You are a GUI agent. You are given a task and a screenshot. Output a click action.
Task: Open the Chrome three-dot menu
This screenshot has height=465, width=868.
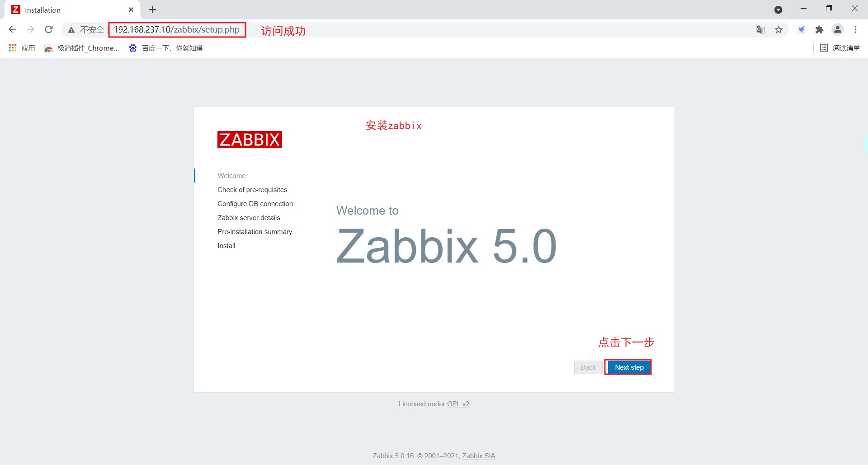tap(855, 30)
